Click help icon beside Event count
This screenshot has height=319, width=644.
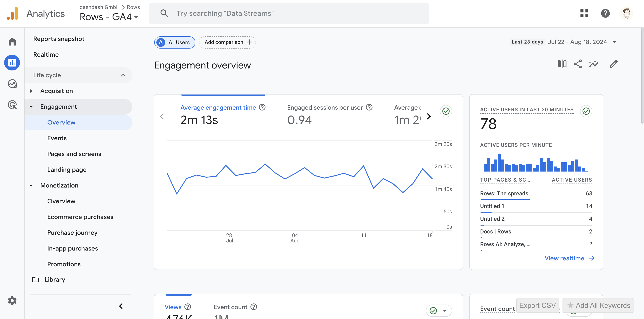click(253, 307)
